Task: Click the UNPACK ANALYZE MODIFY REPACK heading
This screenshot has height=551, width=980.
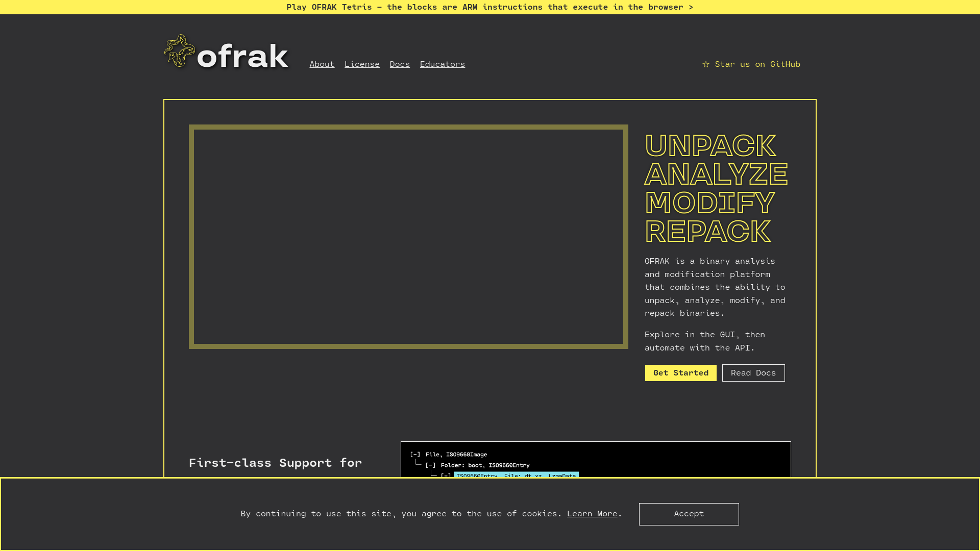Action: click(x=716, y=188)
